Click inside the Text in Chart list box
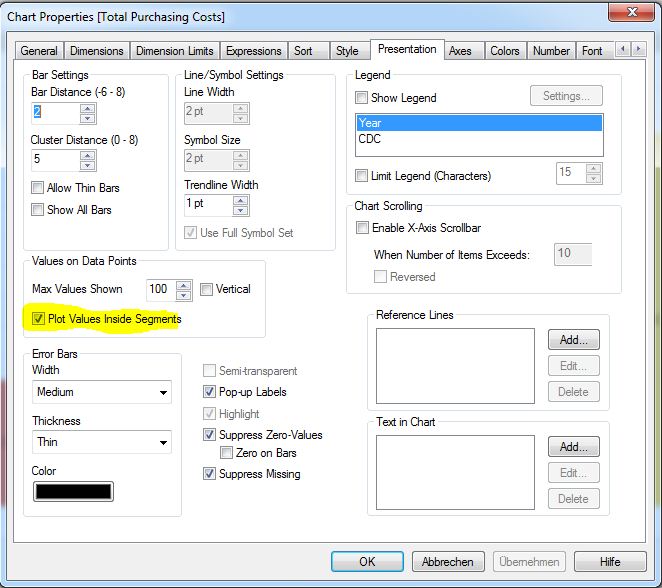The height and width of the screenshot is (588, 662). (455, 472)
